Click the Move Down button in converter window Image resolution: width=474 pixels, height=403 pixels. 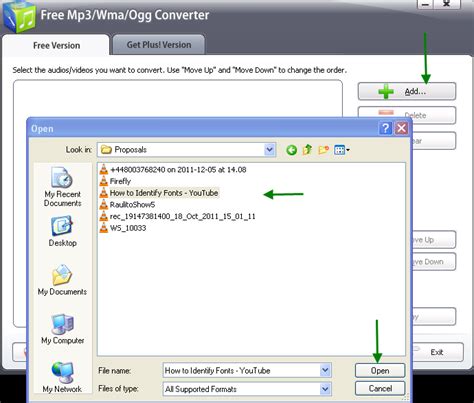(x=433, y=262)
